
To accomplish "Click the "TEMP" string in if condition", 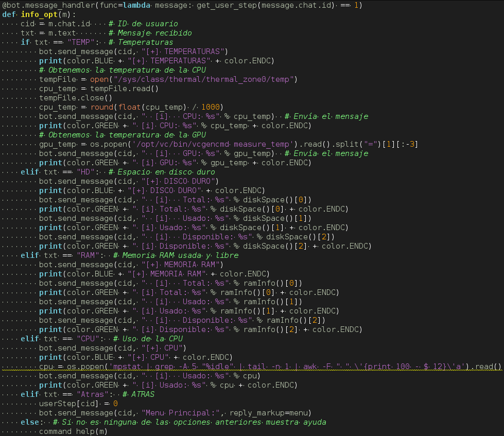I will [81, 42].
